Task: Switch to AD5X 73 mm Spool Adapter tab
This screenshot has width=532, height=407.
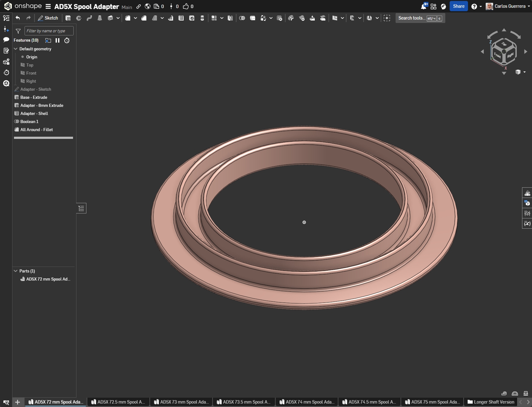Action: click(181, 402)
